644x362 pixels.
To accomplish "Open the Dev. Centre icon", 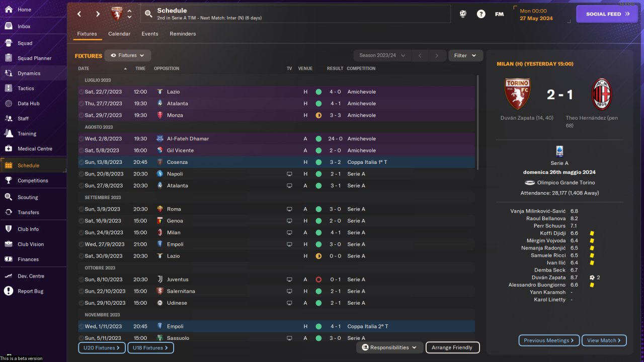I will coord(8,276).
